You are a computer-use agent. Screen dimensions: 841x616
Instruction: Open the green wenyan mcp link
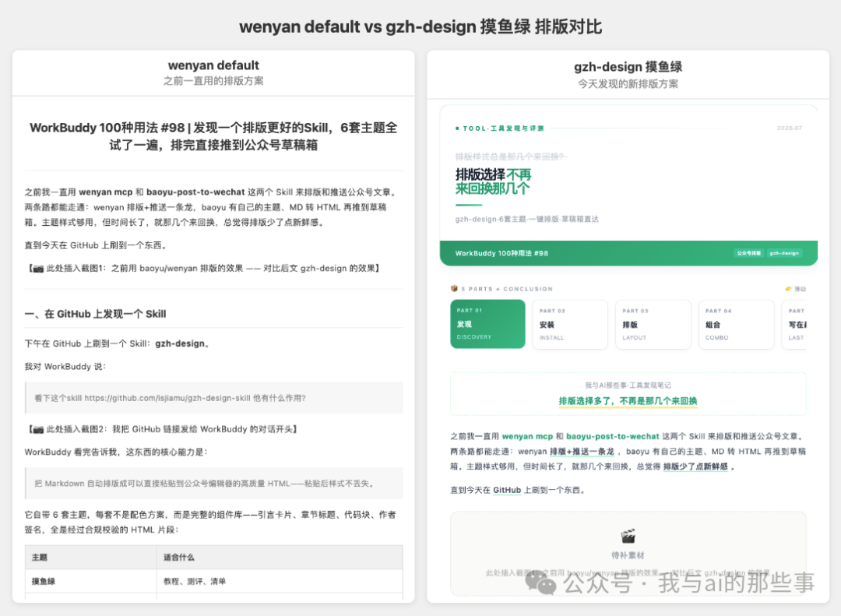tap(527, 436)
